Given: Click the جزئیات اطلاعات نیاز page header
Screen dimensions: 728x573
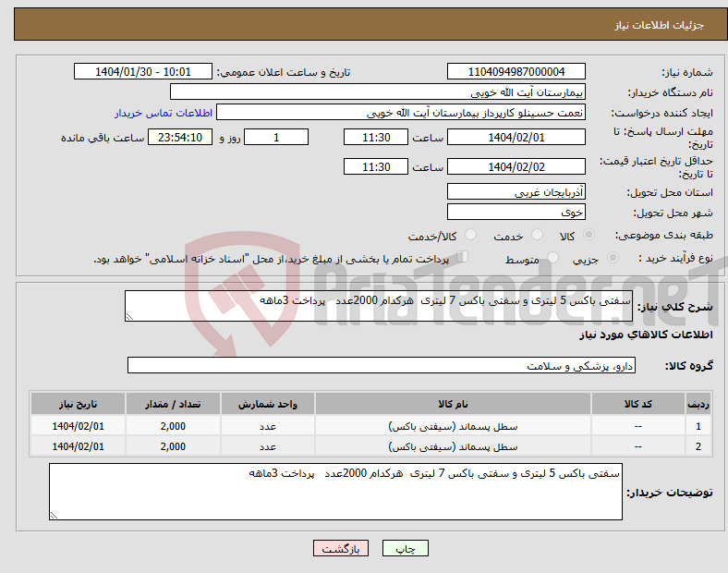Looking at the screenshot, I should tap(660, 25).
